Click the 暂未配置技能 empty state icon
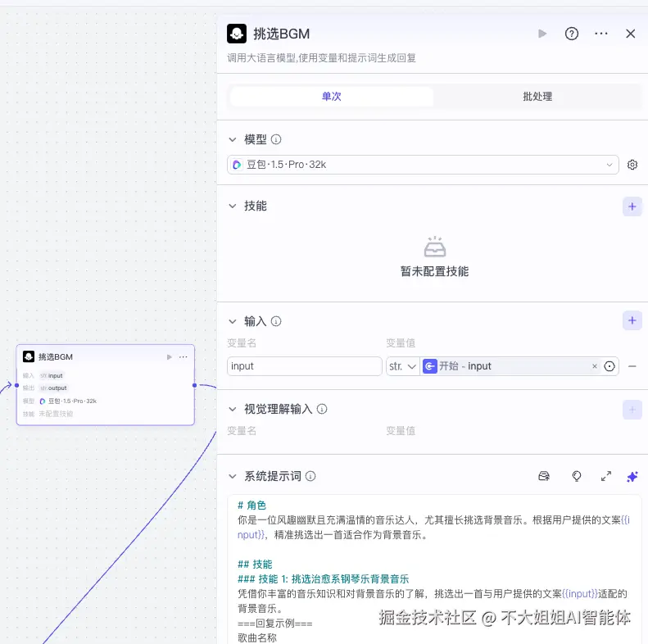 click(434, 247)
